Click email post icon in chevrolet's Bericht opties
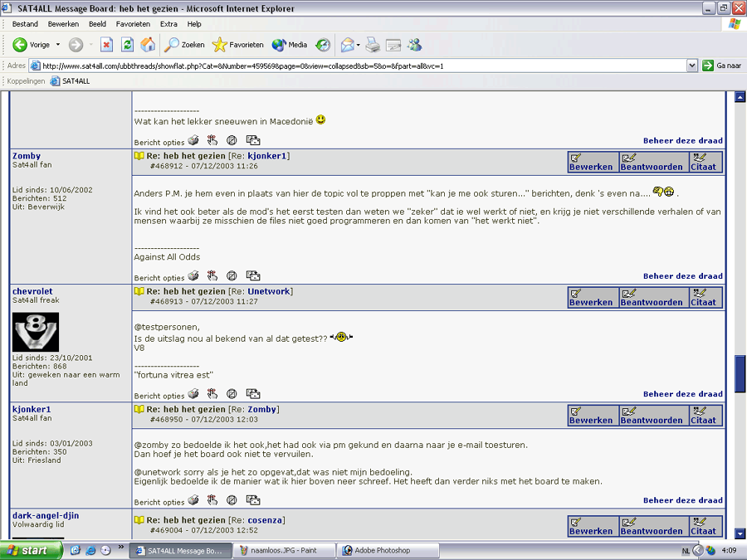The image size is (747, 560). point(253,393)
